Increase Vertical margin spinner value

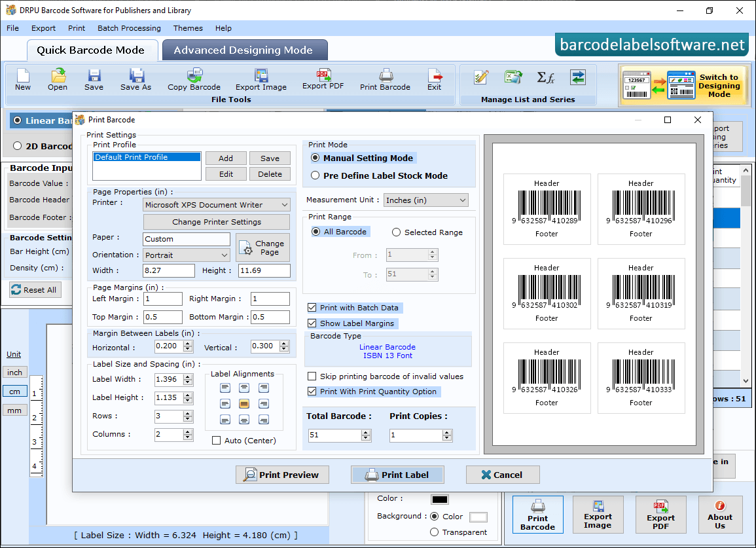pos(284,343)
